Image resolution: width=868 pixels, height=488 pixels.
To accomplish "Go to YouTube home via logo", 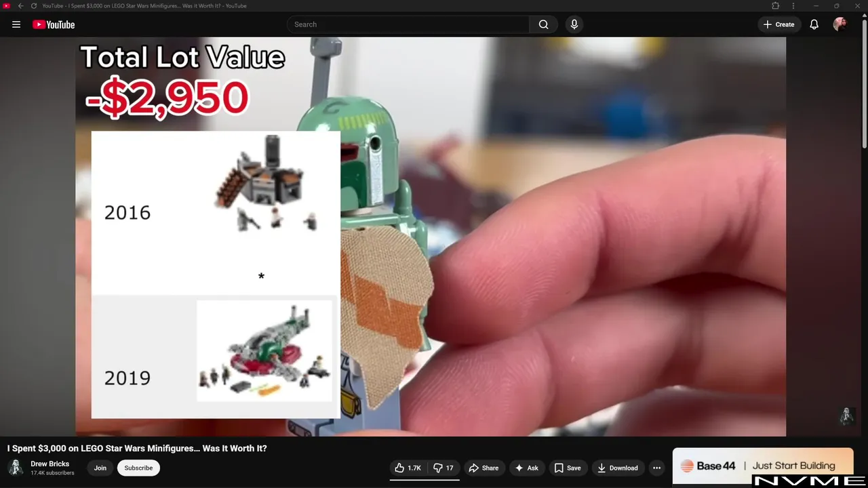I will (54, 24).
